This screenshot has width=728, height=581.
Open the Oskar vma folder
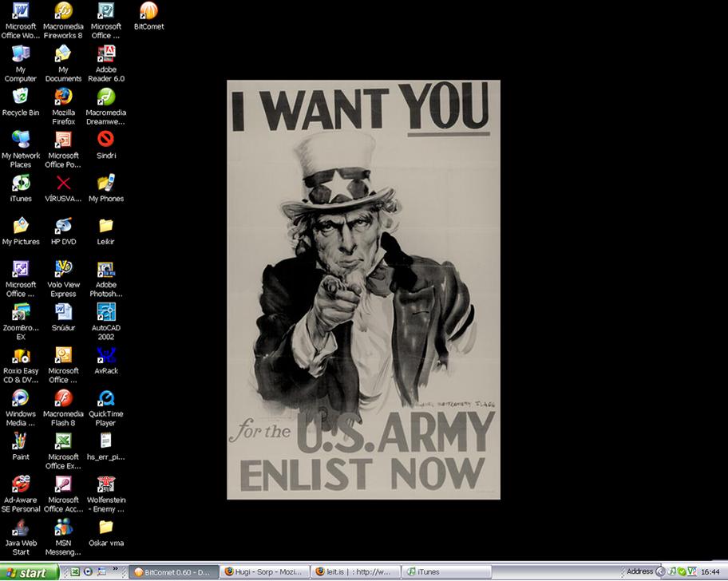click(x=106, y=533)
